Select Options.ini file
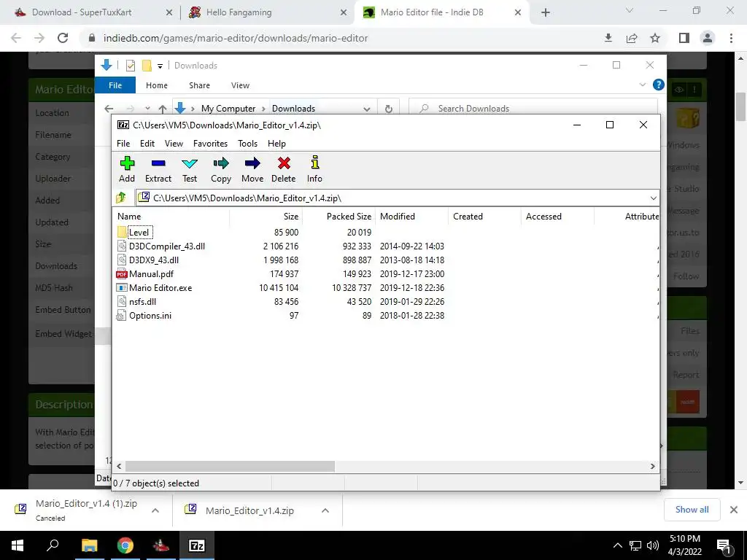 click(x=150, y=315)
